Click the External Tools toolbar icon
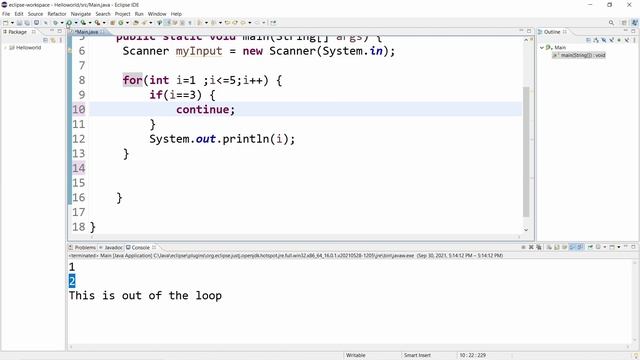The height and width of the screenshot is (360, 640). (98, 23)
